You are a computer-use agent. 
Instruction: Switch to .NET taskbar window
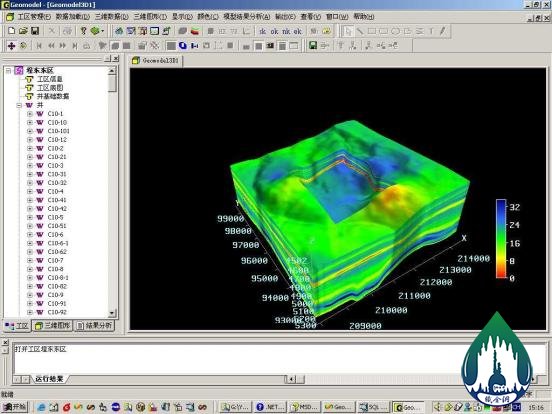coord(270,407)
